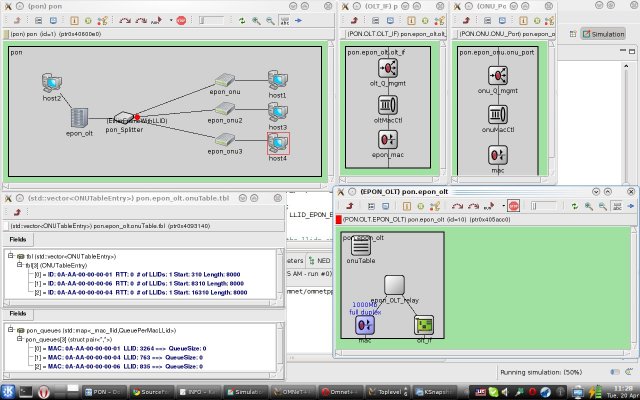
Task: Click the epon_OLT_relay module icon
Action: tap(394, 285)
